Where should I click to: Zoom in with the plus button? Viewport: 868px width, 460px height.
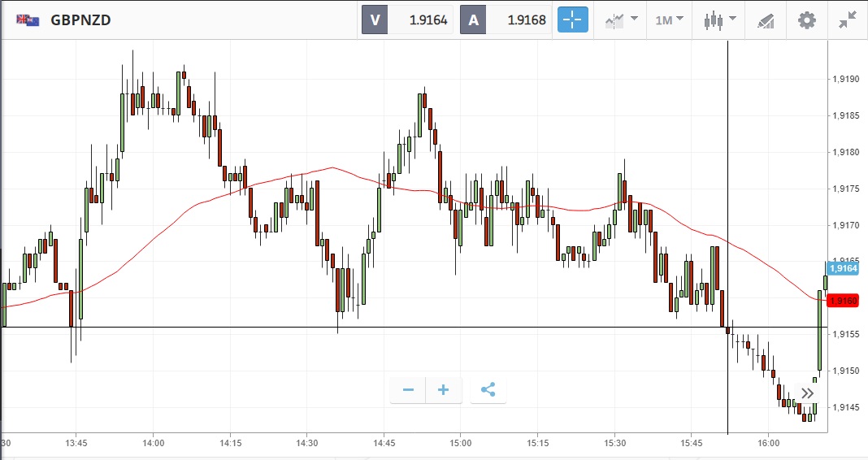click(x=444, y=390)
